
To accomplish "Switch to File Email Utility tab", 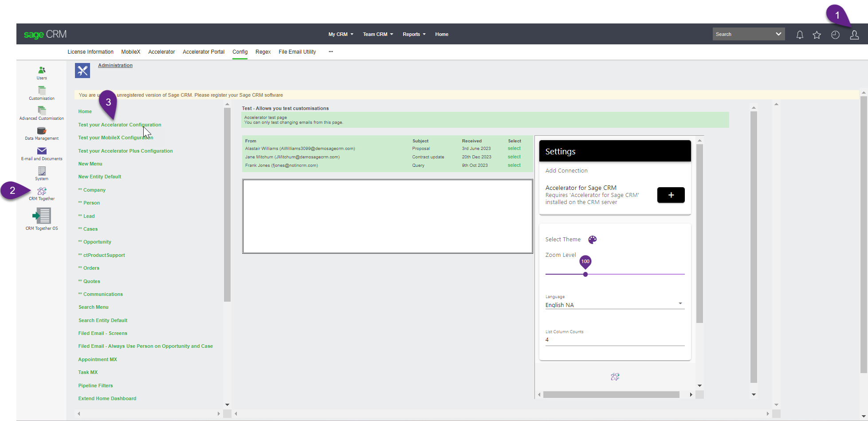I will pyautogui.click(x=297, y=52).
